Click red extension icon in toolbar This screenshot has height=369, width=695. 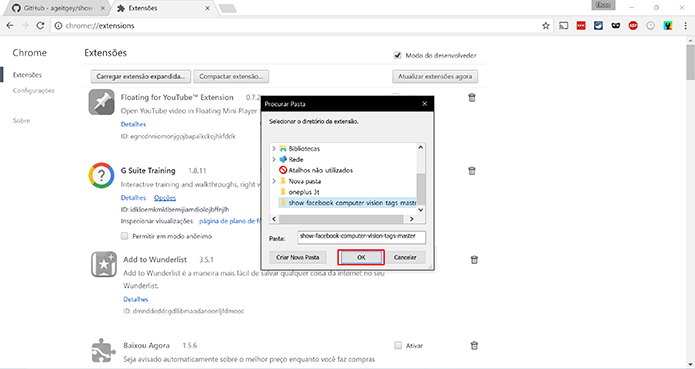coord(581,26)
